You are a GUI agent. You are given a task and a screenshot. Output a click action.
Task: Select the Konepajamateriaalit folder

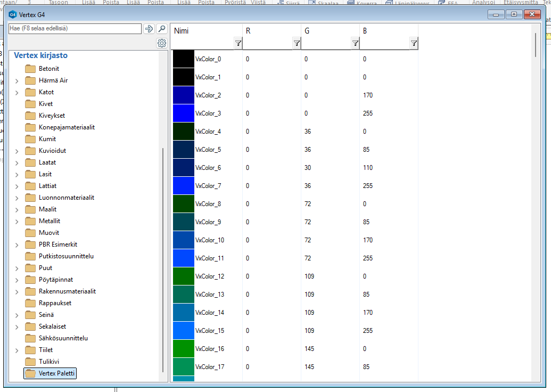pos(67,127)
